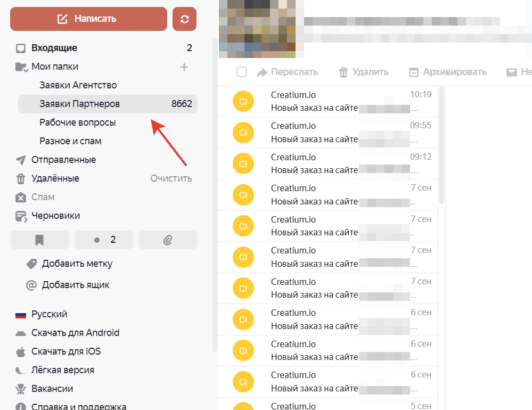The height and width of the screenshot is (410, 532).
Task: Open the bookmarked (important) messages filter
Action: [39, 240]
